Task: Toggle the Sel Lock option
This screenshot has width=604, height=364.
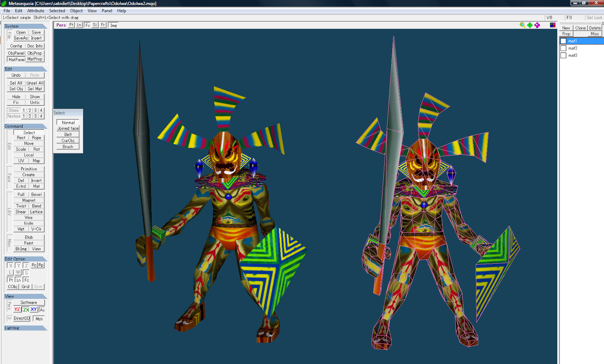Action: click(595, 17)
